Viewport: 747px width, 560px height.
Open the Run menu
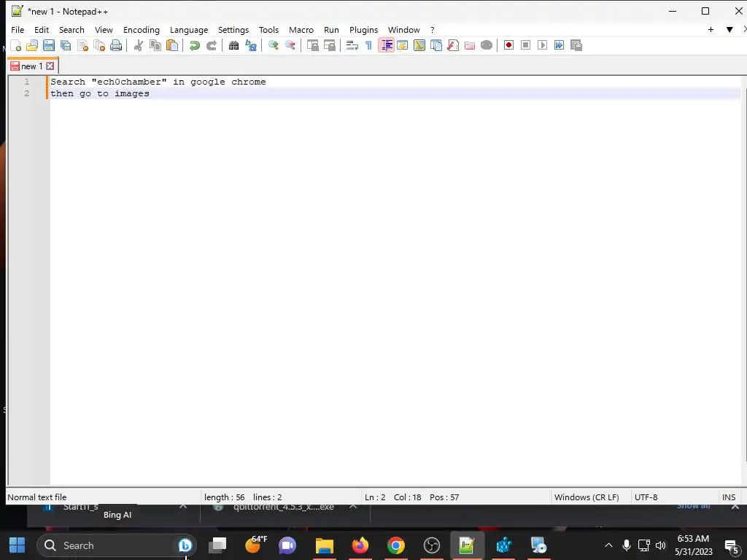[331, 29]
